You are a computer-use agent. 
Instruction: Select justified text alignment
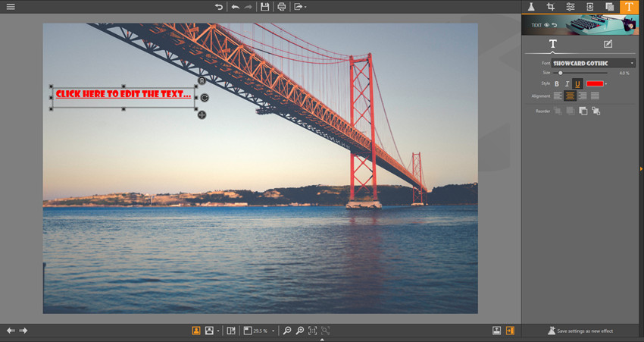(x=595, y=96)
